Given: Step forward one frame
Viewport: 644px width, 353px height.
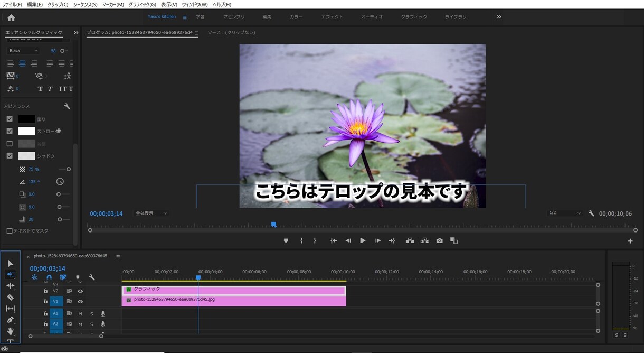Looking at the screenshot, I should tap(377, 240).
